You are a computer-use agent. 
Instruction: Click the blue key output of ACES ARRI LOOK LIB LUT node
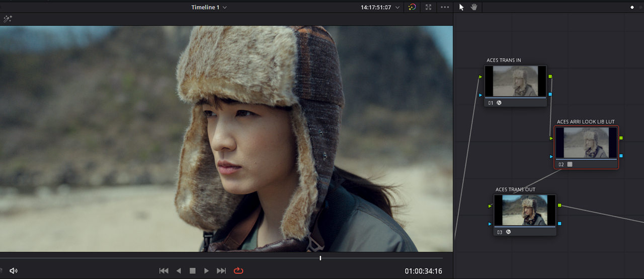621,156
